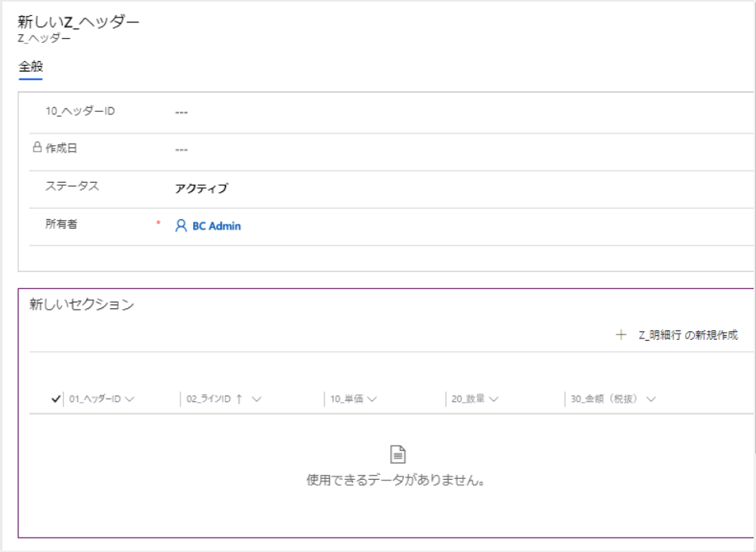The height and width of the screenshot is (552, 756).
Task: Click the empty-data document icon in the grid
Action: (x=397, y=454)
